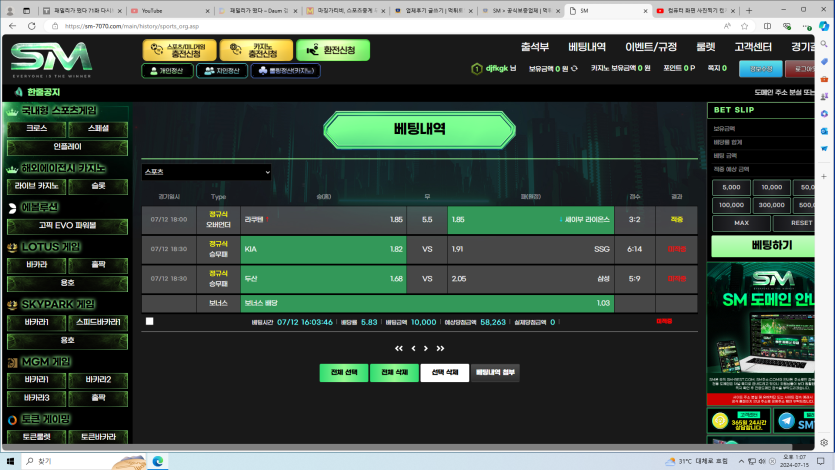Click the browser back arrow
The image size is (835, 470).
pos(13,27)
